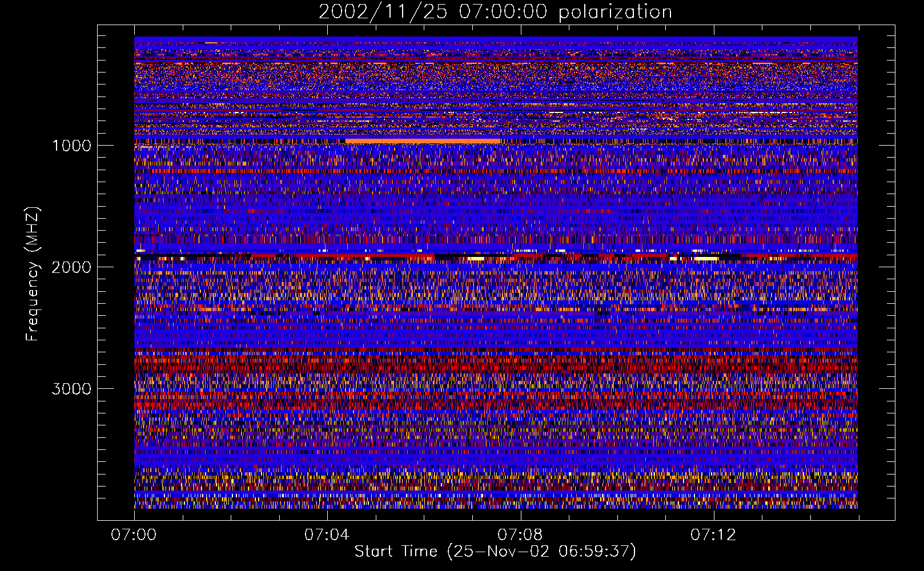This screenshot has width=924, height=571.
Task: Click the 2000 frequency tick label
Action: coord(71,267)
